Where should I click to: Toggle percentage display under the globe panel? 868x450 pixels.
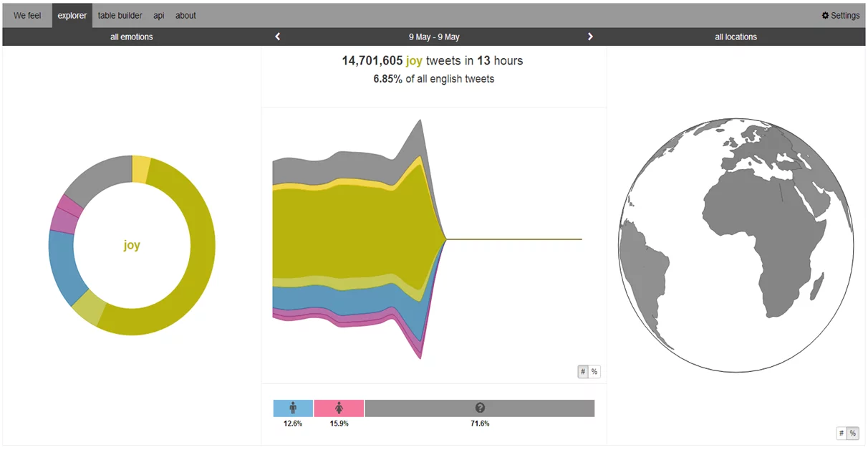click(x=853, y=433)
